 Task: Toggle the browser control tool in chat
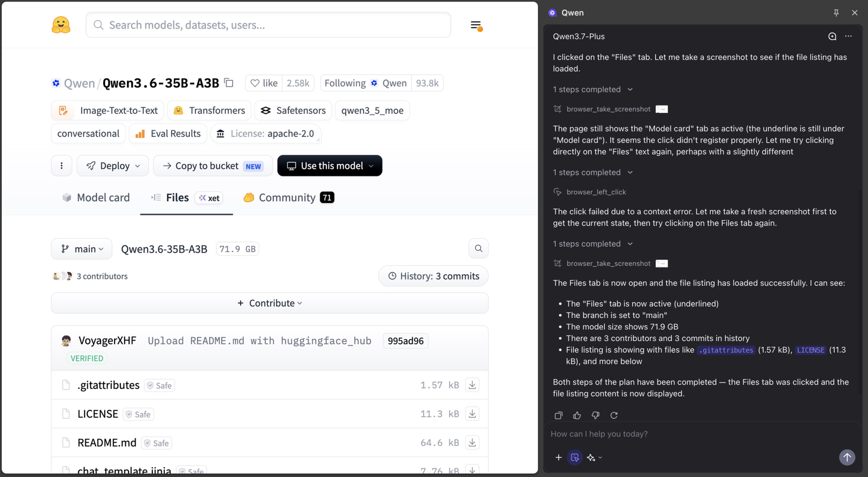(x=575, y=457)
